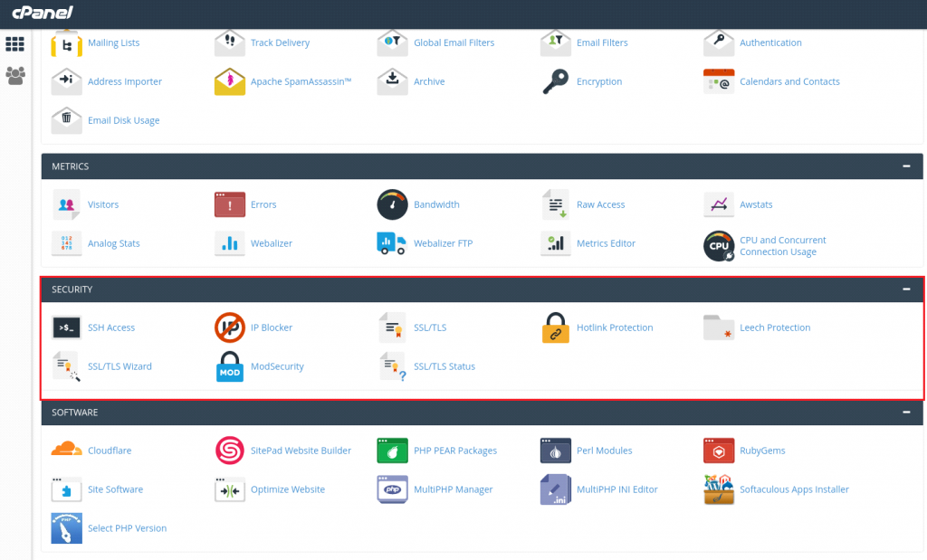Click the SitePad Website Builder icon
The image size is (927, 560).
tap(229, 451)
